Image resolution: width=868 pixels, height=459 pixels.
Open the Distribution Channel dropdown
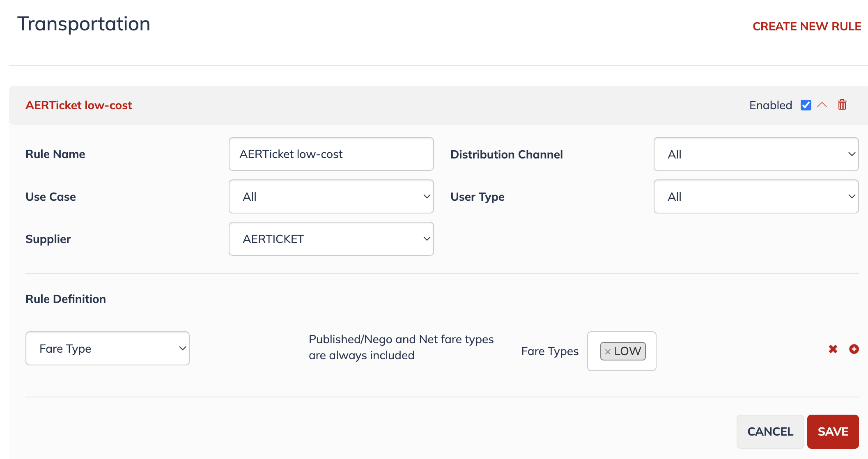756,154
